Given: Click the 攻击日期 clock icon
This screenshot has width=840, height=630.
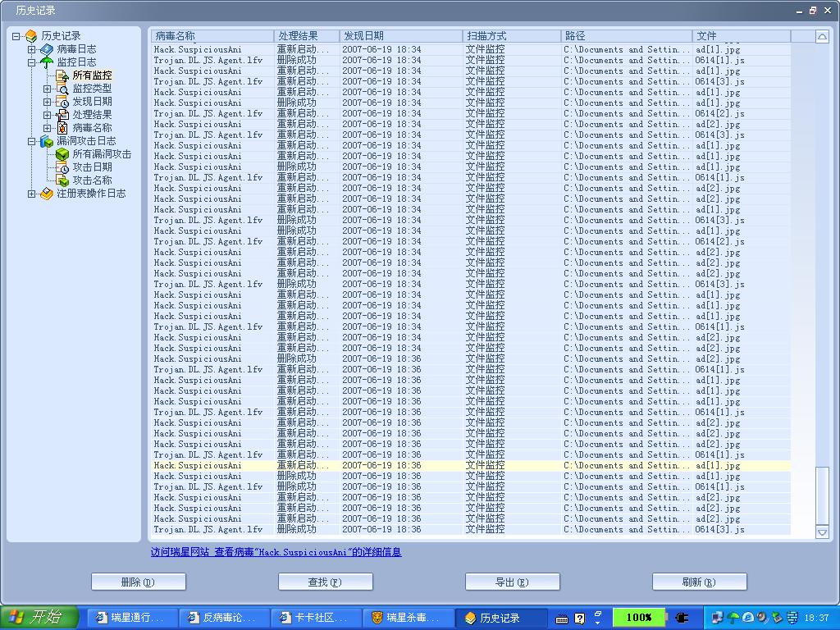Looking at the screenshot, I should pos(62,167).
